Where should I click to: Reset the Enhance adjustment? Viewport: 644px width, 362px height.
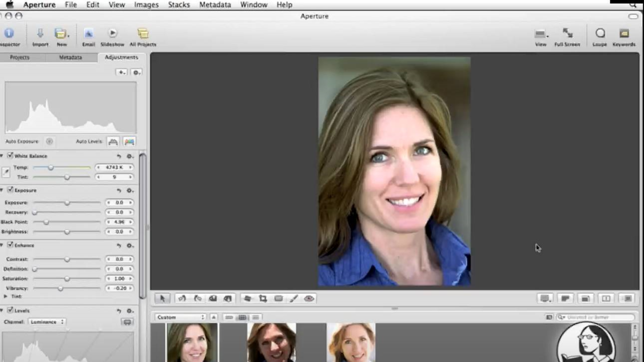tap(119, 245)
